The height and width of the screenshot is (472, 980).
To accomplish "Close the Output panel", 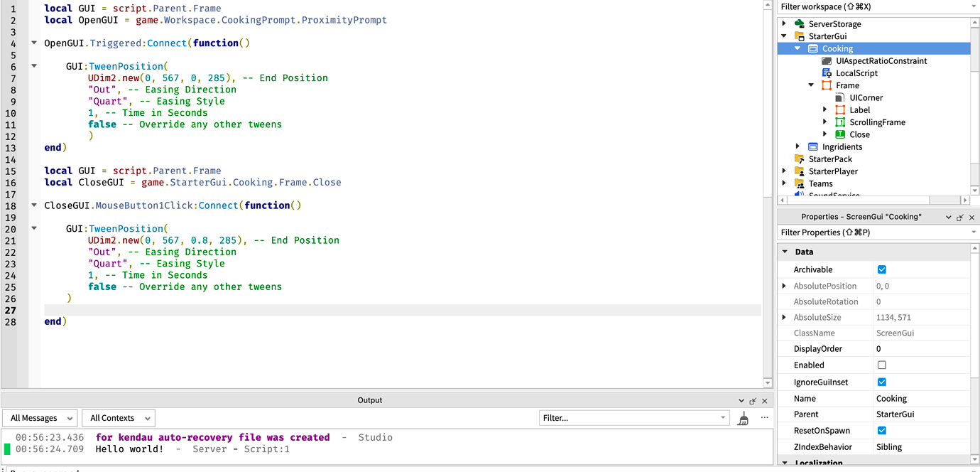I will coord(765,401).
